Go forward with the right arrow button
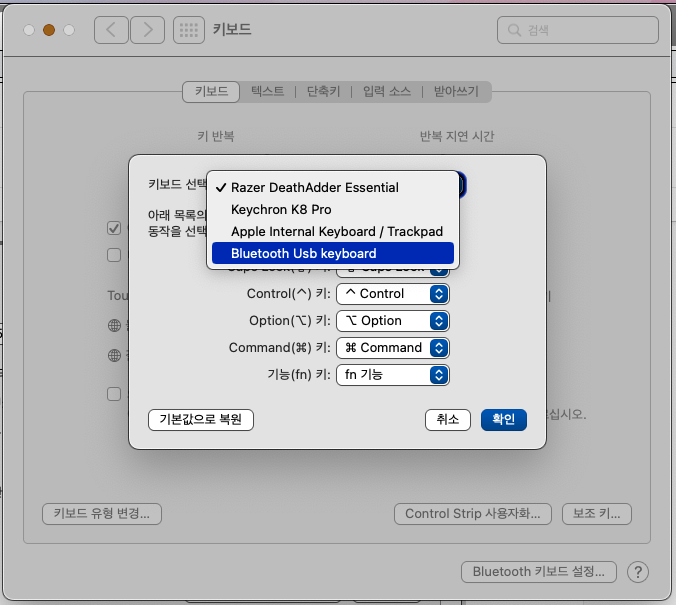Screen dimensions: 676x605 [147, 30]
